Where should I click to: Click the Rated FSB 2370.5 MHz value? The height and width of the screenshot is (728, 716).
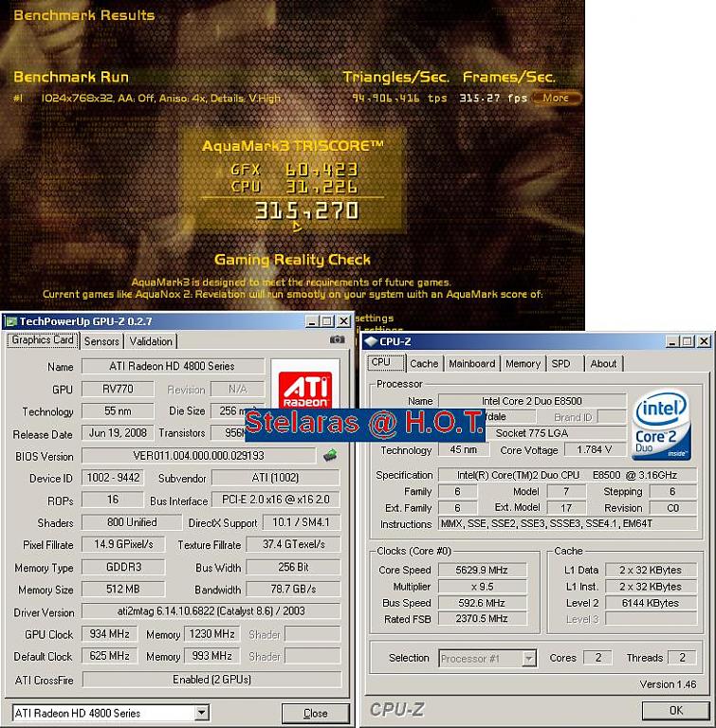coord(482,619)
